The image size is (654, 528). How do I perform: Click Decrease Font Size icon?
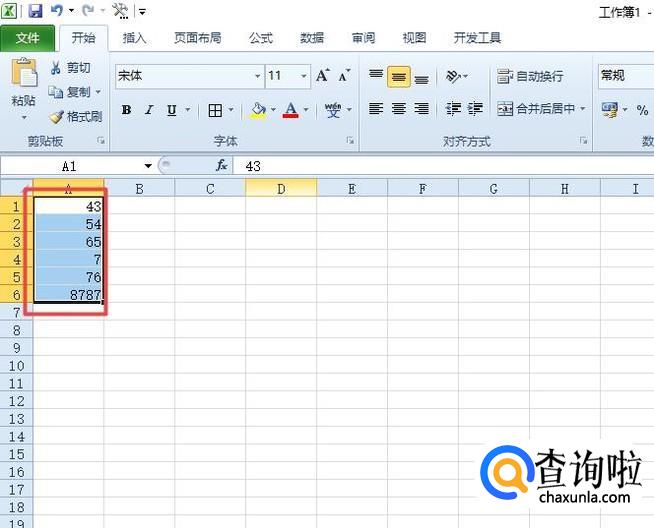(x=344, y=75)
